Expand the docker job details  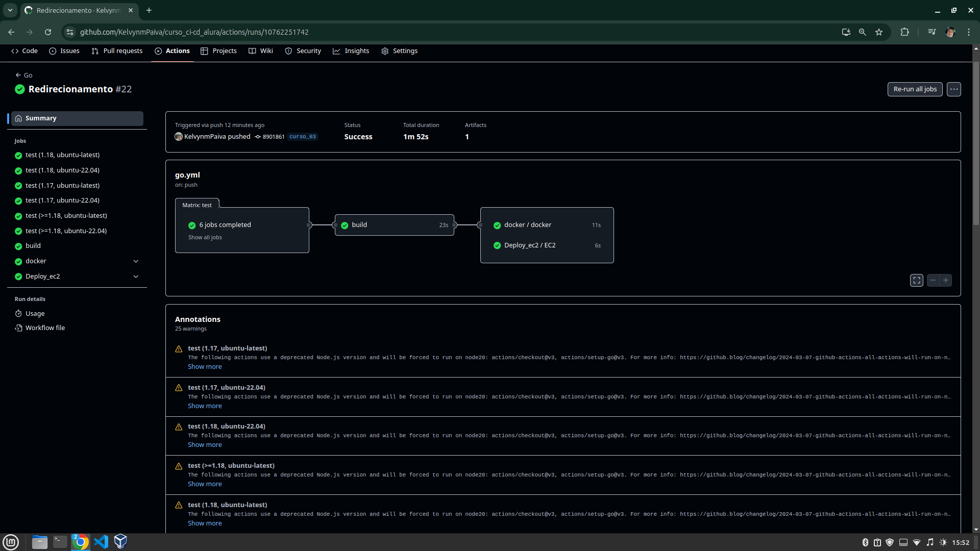tap(135, 261)
